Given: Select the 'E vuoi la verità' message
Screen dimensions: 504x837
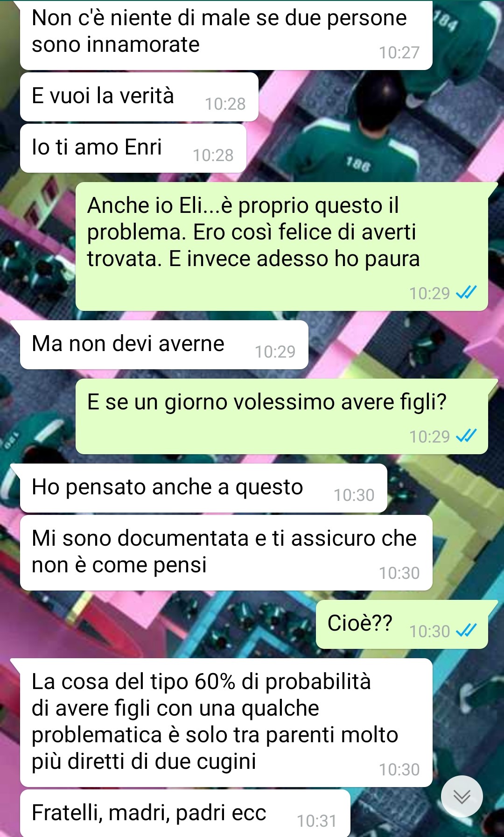Looking at the screenshot, I should [x=139, y=97].
